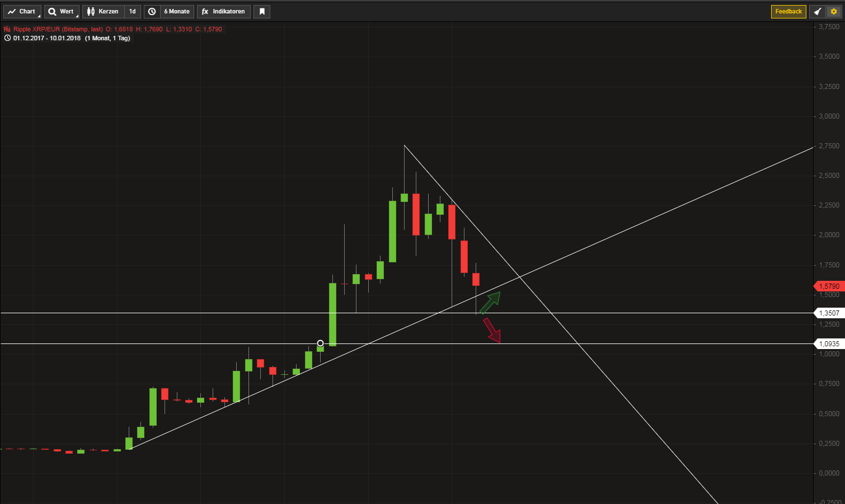Image resolution: width=845 pixels, height=504 pixels.
Task: Click the date range 01.12.2017 - 10.01.2018
Action: (47, 38)
